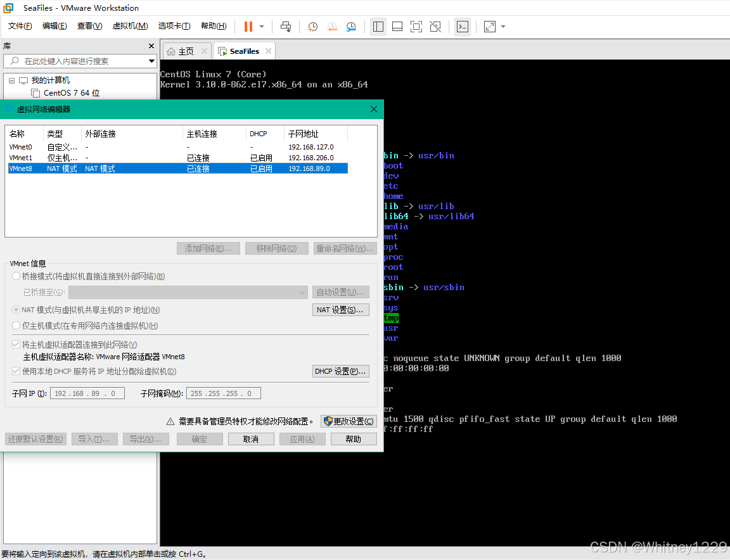Open the library search dropdown arrow

coord(151,61)
